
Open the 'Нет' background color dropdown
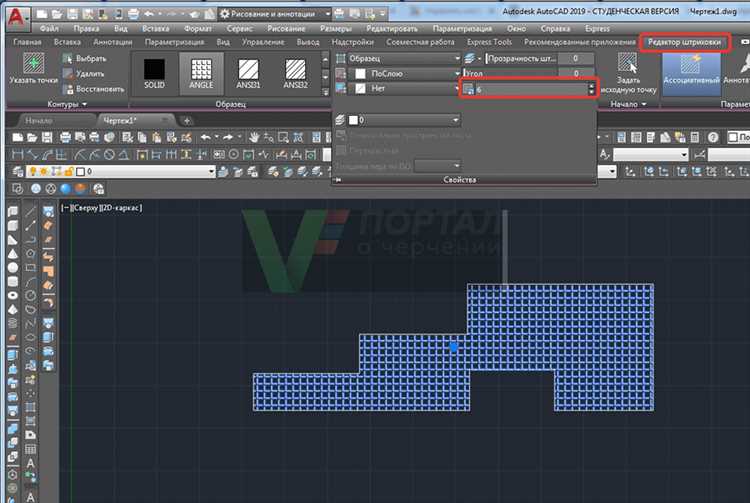pos(404,88)
